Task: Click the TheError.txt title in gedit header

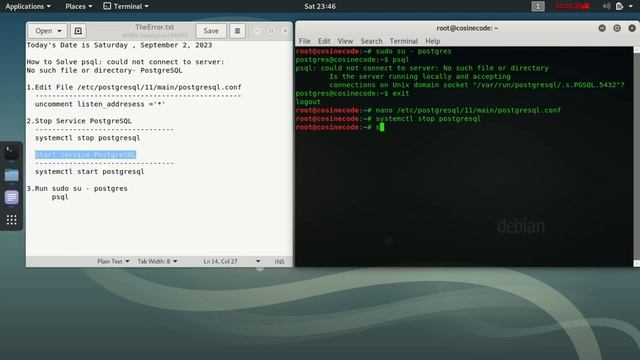Action: coord(155,27)
